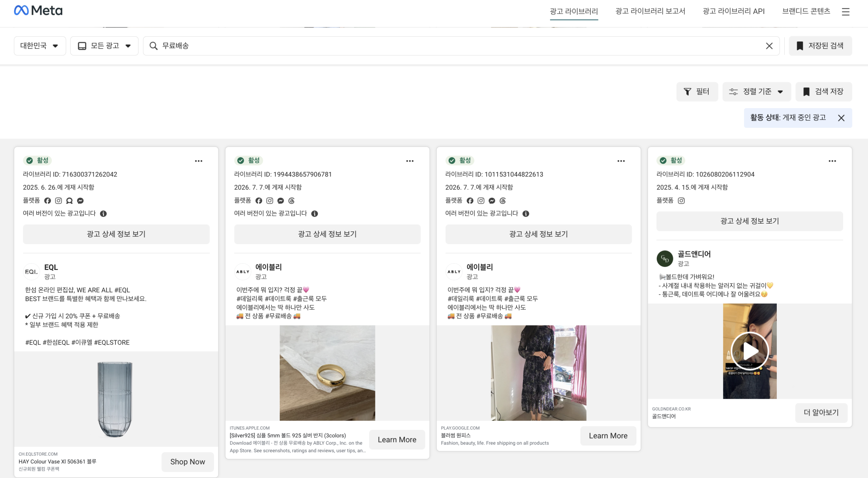Open the 브랜디드 콘텐츠 tab
The width and height of the screenshot is (868, 478).
pos(806,11)
